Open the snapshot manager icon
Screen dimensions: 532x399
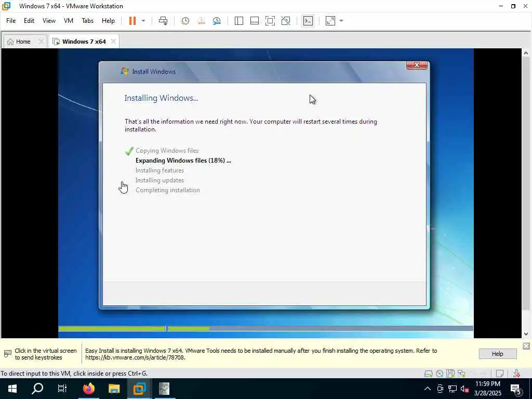217,21
